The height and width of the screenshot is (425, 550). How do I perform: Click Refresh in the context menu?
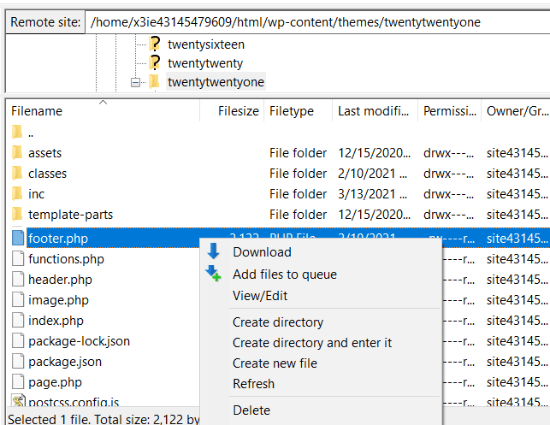pyautogui.click(x=253, y=384)
